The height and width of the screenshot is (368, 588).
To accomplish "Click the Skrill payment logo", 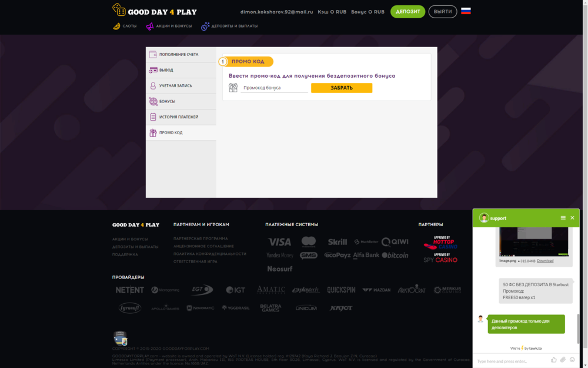I will pos(338,242).
